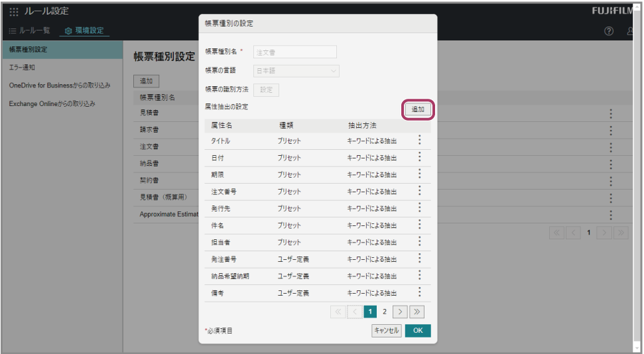
Task: Open the help question mark icon
Action: click(609, 30)
